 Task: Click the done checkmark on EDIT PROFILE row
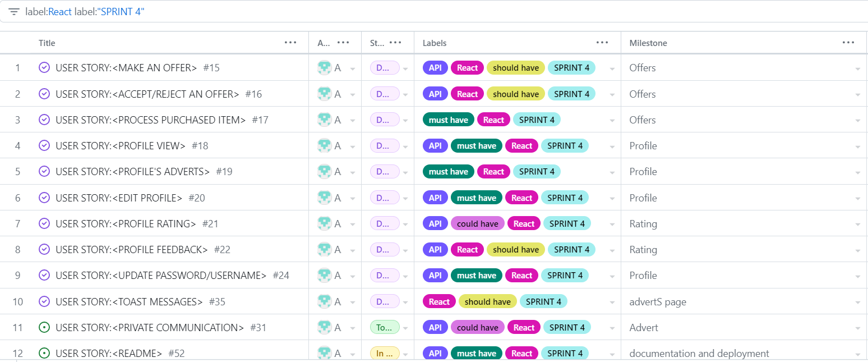[x=44, y=197]
